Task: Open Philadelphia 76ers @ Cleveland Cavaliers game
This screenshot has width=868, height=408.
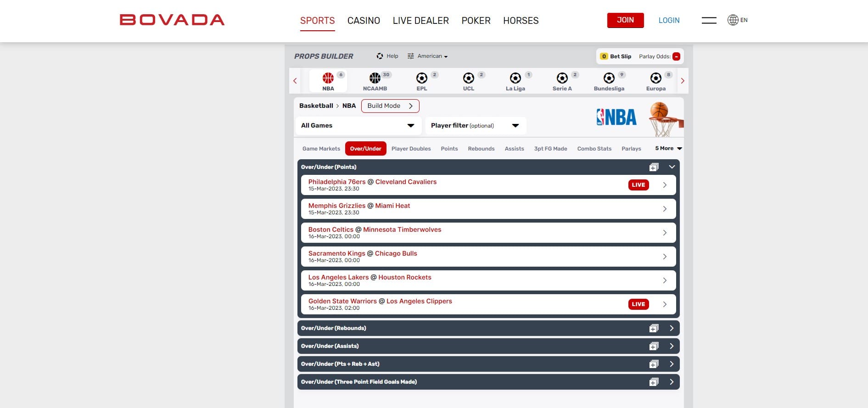Action: 488,185
